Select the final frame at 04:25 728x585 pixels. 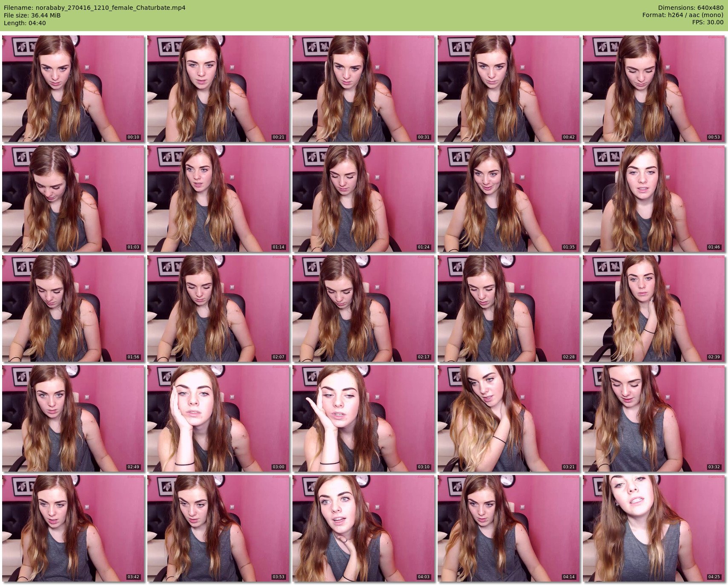tap(653, 528)
